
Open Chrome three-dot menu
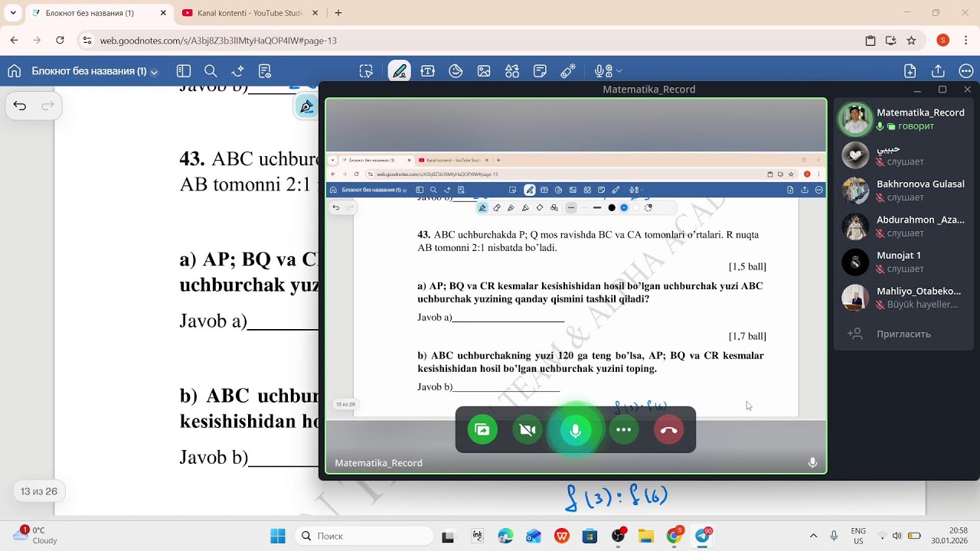click(x=966, y=41)
